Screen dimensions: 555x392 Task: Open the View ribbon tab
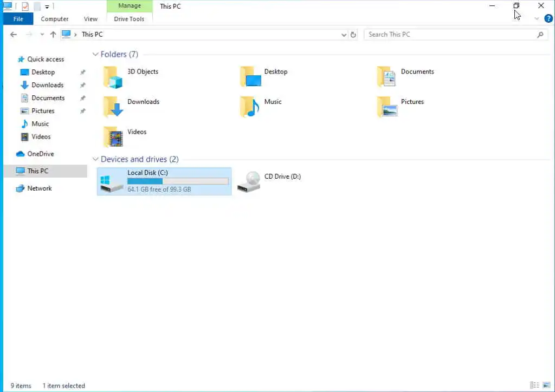click(x=91, y=19)
